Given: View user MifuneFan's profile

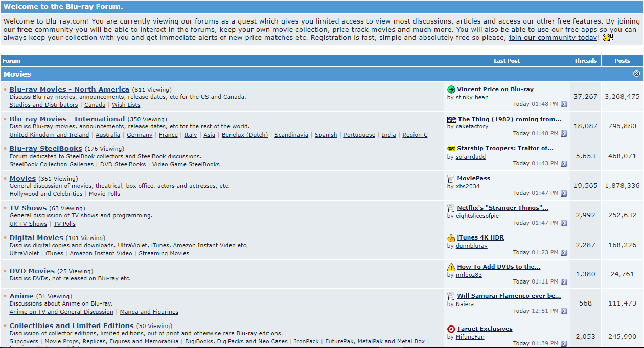Looking at the screenshot, I should pyautogui.click(x=470, y=337).
